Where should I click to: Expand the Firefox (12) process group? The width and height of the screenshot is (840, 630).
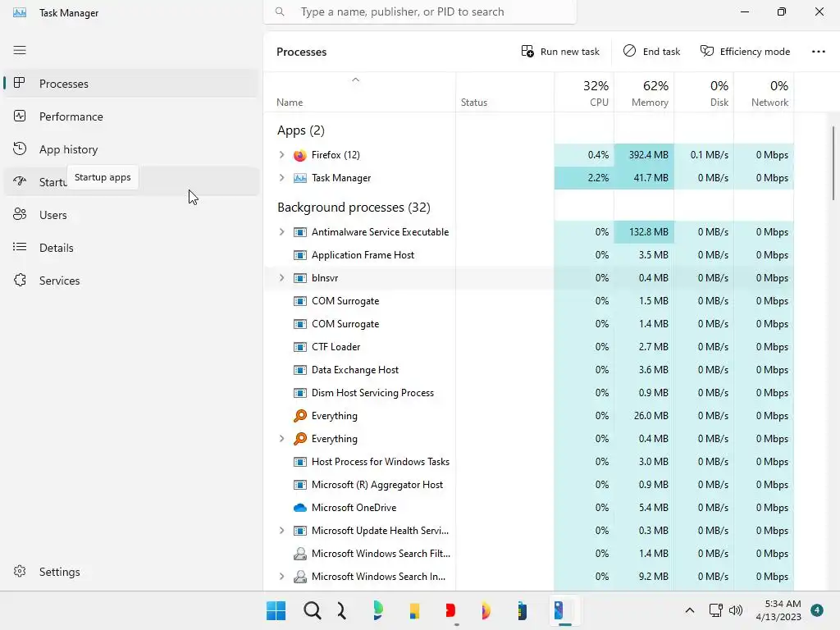282,155
